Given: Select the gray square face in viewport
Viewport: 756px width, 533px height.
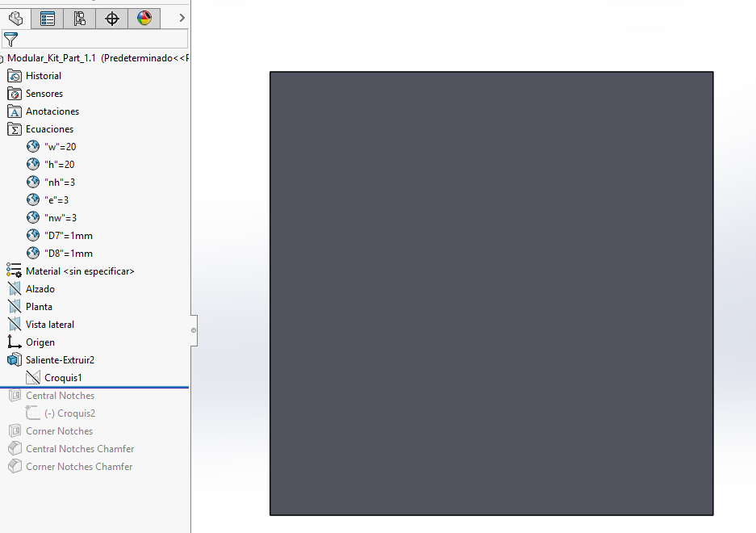Looking at the screenshot, I should click(491, 293).
